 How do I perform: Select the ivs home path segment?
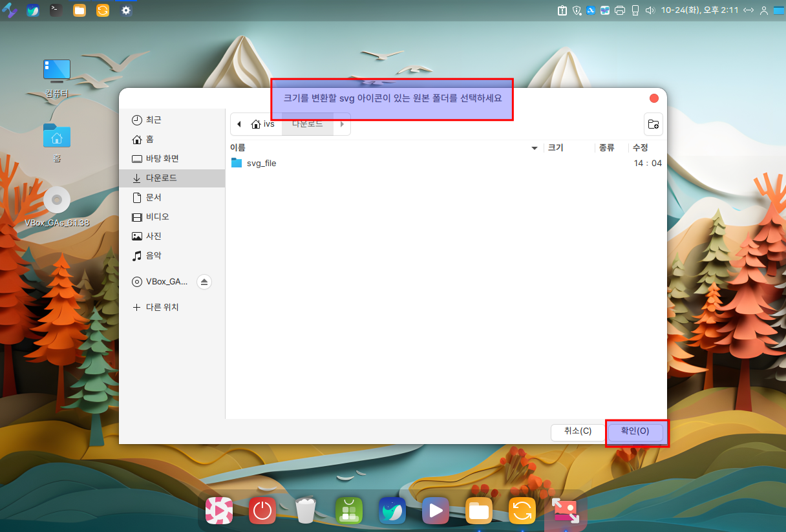tap(263, 124)
